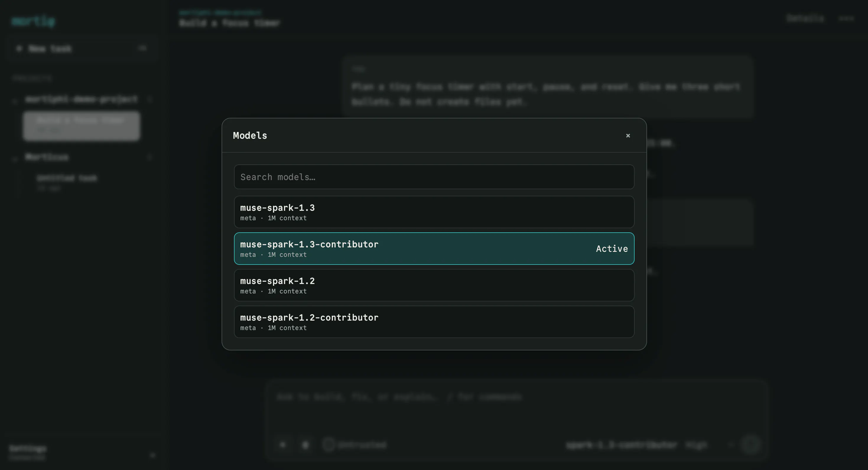Choose the active muse-spark-1.3-contributor model row
Image resolution: width=868 pixels, height=470 pixels.
pos(434,249)
